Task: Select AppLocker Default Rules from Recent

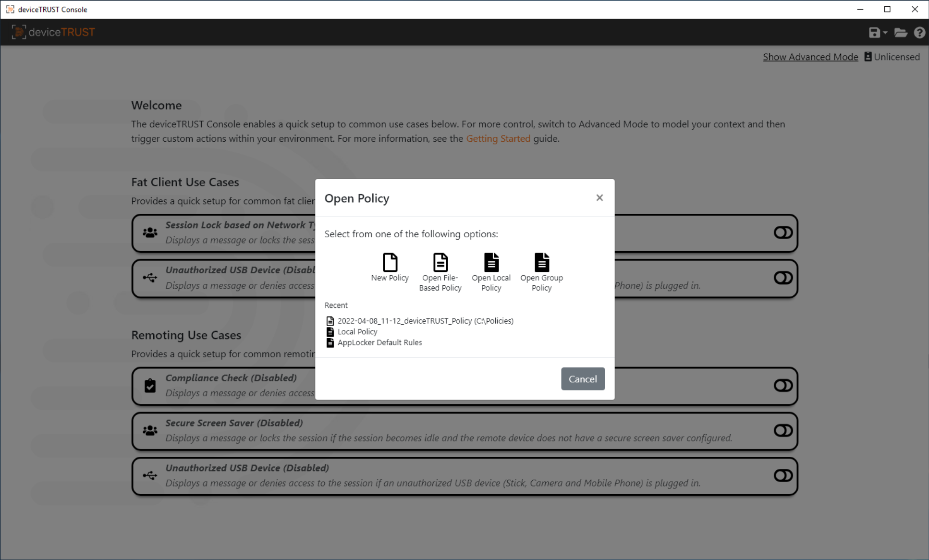Action: [379, 342]
